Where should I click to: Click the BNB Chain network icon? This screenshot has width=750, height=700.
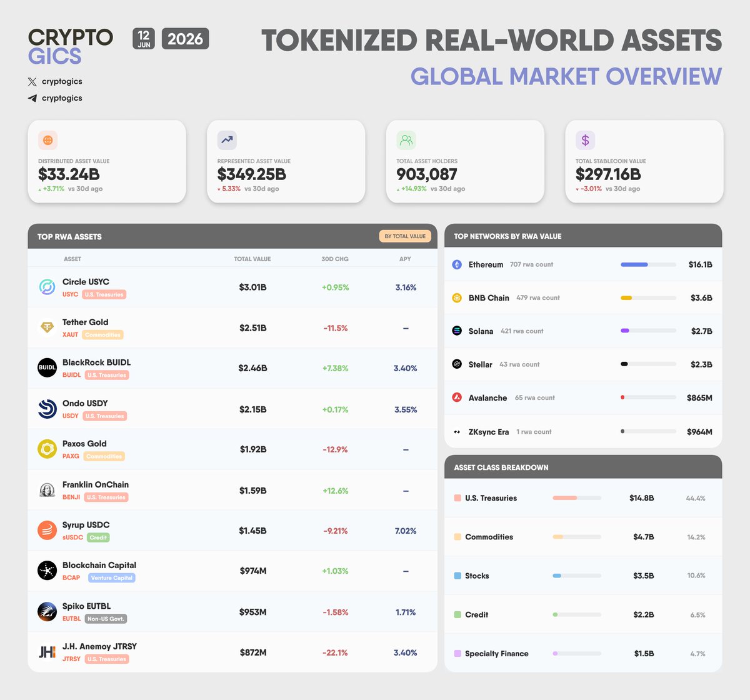[457, 297]
